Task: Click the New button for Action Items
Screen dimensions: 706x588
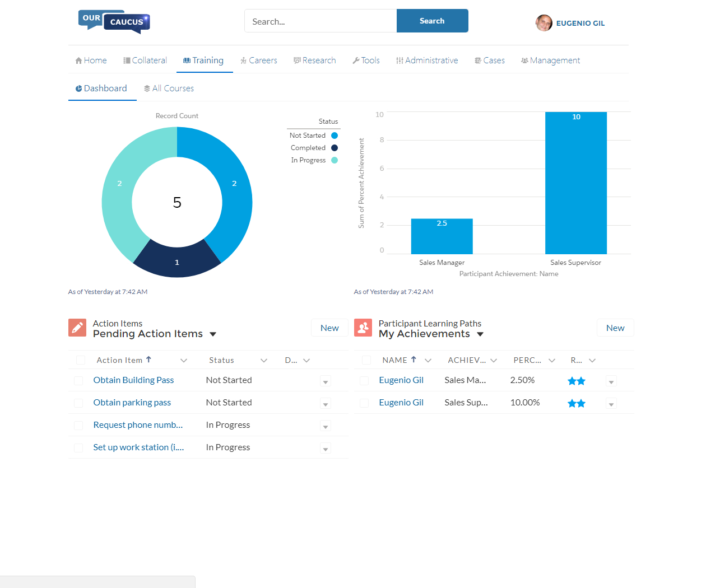Action: (x=329, y=328)
